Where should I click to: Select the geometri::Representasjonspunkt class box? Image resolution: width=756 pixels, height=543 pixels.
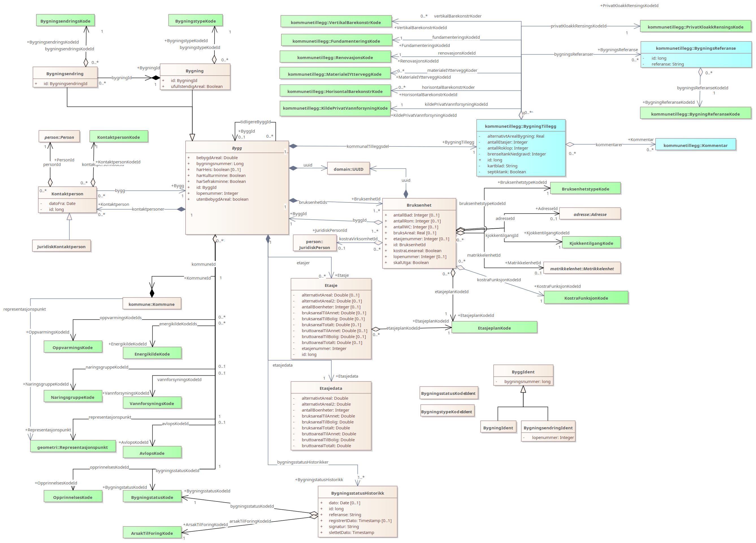pyautogui.click(x=73, y=447)
